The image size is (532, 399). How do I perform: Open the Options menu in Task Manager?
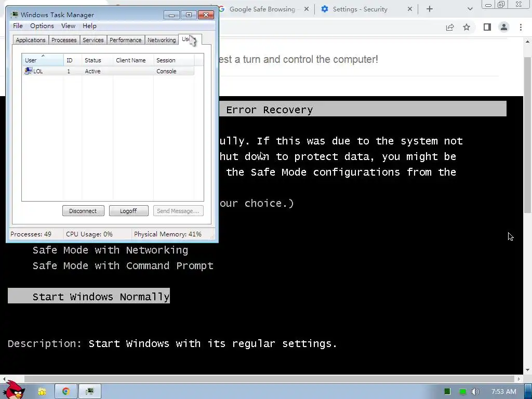coord(42,26)
